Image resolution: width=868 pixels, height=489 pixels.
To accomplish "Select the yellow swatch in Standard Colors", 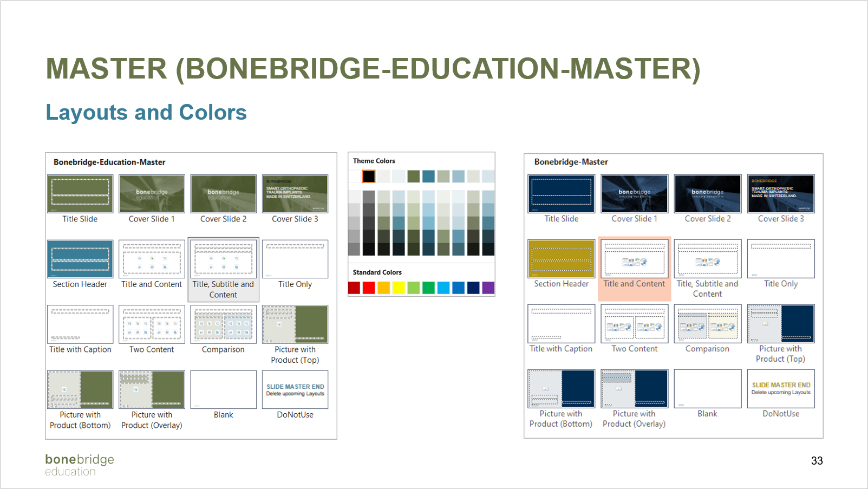I will coord(399,288).
